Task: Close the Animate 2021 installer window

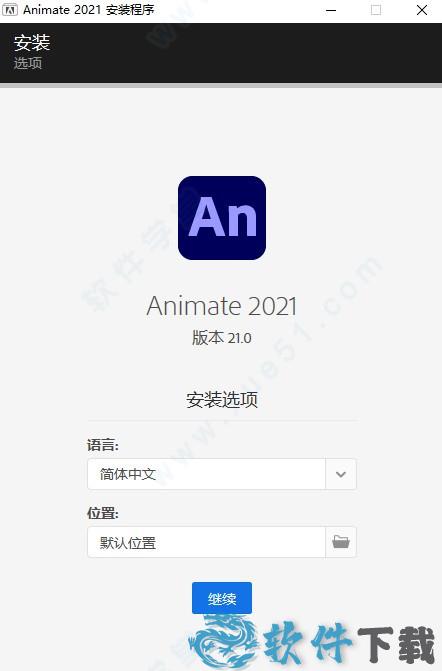Action: point(422,10)
